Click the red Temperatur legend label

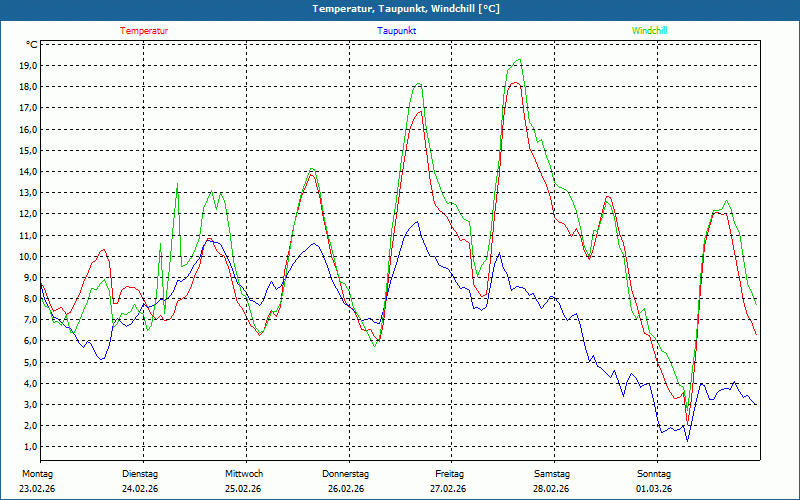[144, 31]
